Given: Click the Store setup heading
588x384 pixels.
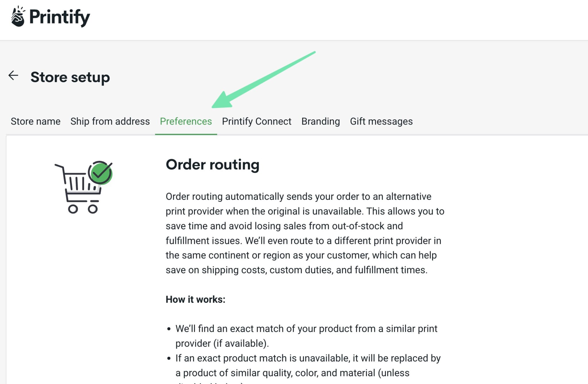Looking at the screenshot, I should pyautogui.click(x=70, y=77).
